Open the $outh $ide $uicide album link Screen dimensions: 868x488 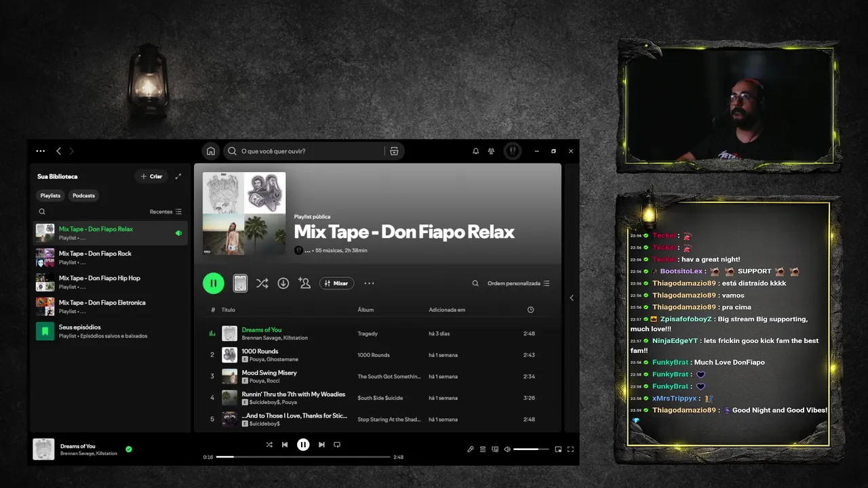pos(380,398)
